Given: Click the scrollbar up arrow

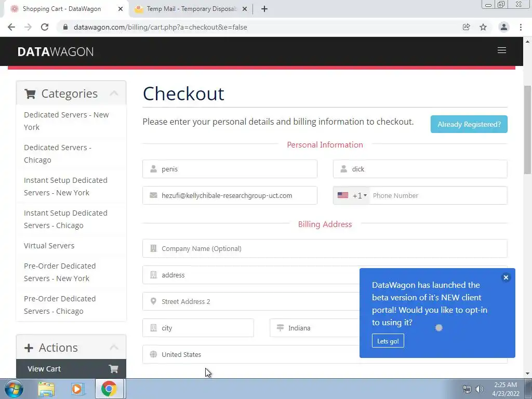Looking at the screenshot, I should pyautogui.click(x=527, y=42).
